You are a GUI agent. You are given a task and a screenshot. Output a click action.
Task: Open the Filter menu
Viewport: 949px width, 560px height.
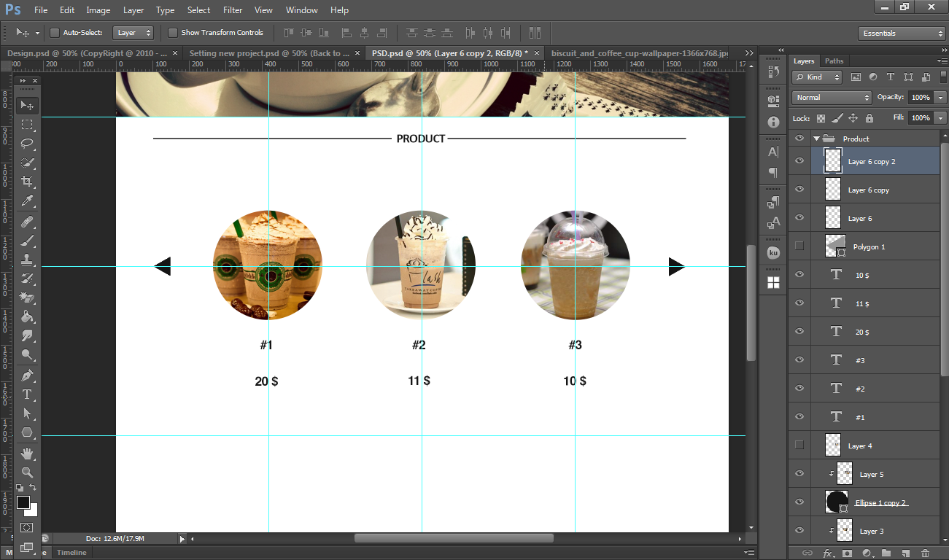click(x=233, y=10)
